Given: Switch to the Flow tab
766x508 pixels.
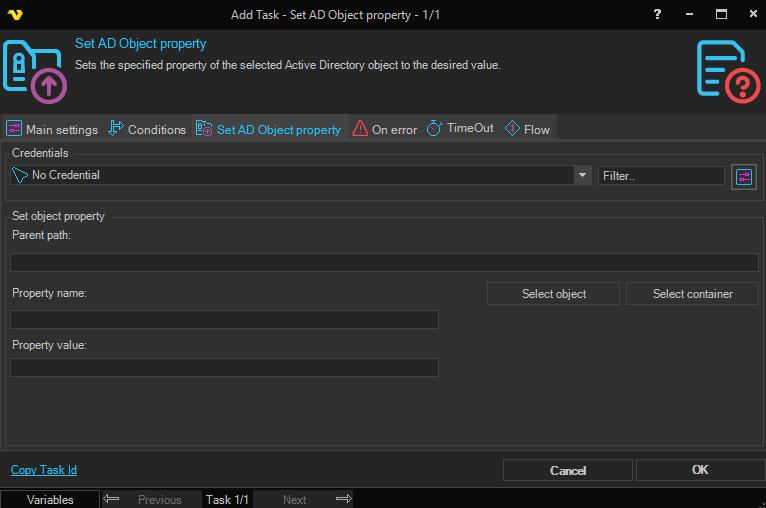Looking at the screenshot, I should coord(527,129).
